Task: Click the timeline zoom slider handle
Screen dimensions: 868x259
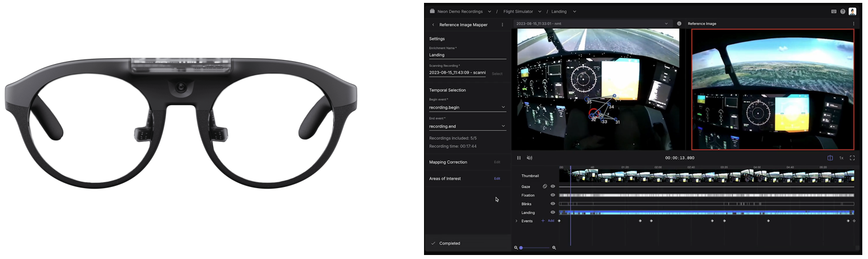Action: [x=521, y=248]
